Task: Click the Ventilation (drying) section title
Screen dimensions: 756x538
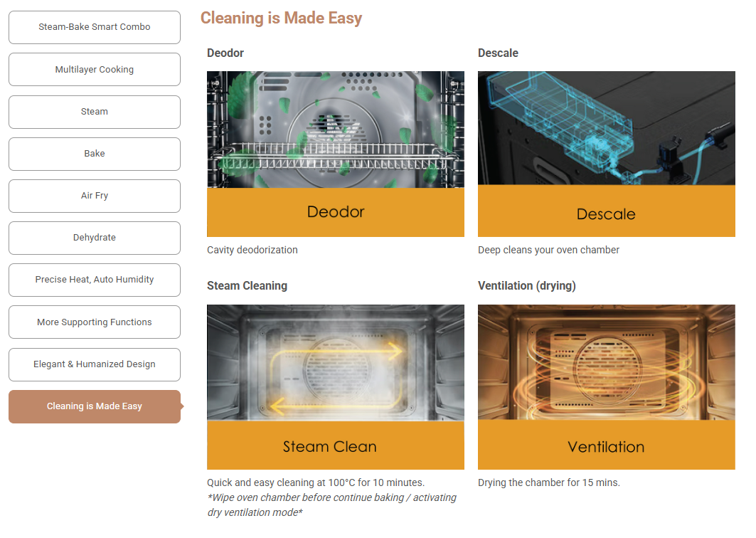Action: coord(526,286)
